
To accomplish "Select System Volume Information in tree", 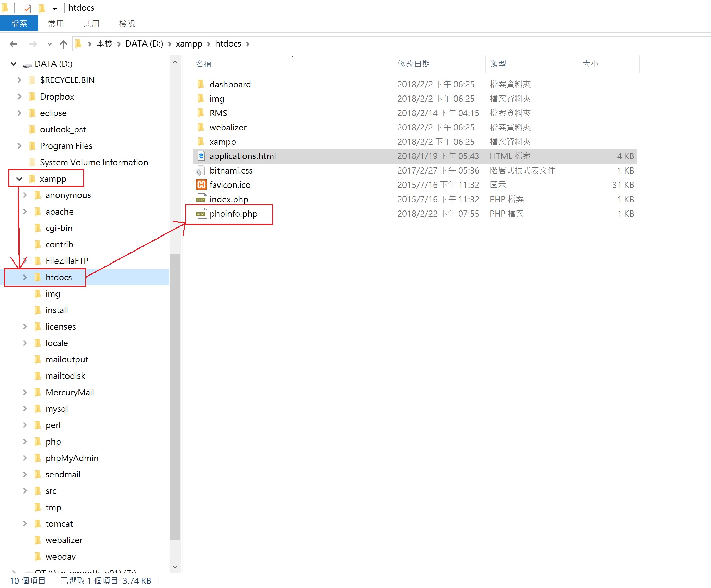I will point(94,162).
